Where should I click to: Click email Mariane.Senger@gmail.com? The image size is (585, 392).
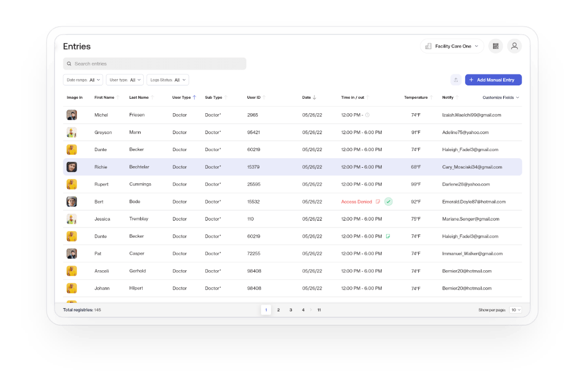471,219
